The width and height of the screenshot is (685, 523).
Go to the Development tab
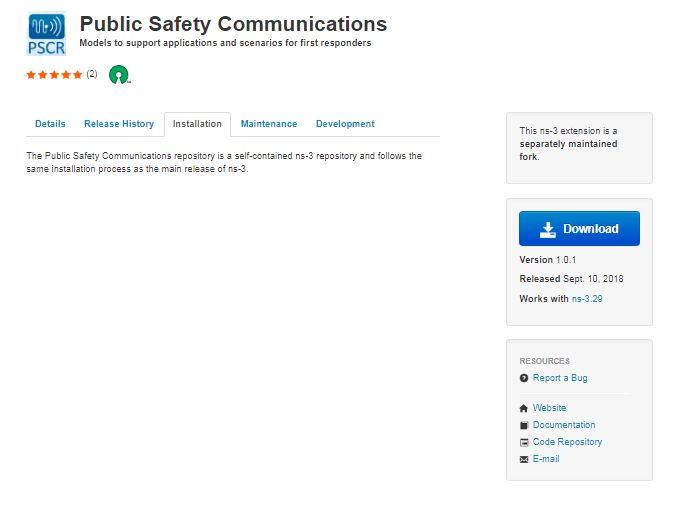tap(345, 124)
